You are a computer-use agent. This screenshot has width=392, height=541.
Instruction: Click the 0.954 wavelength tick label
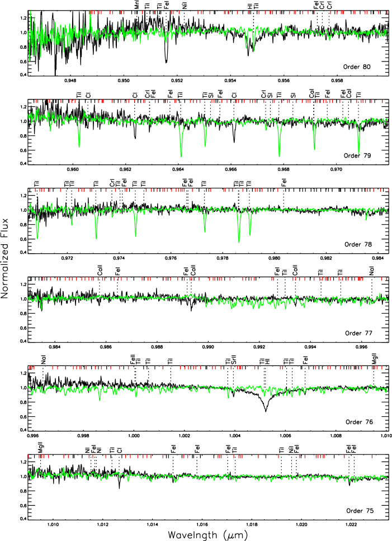[x=230, y=80]
